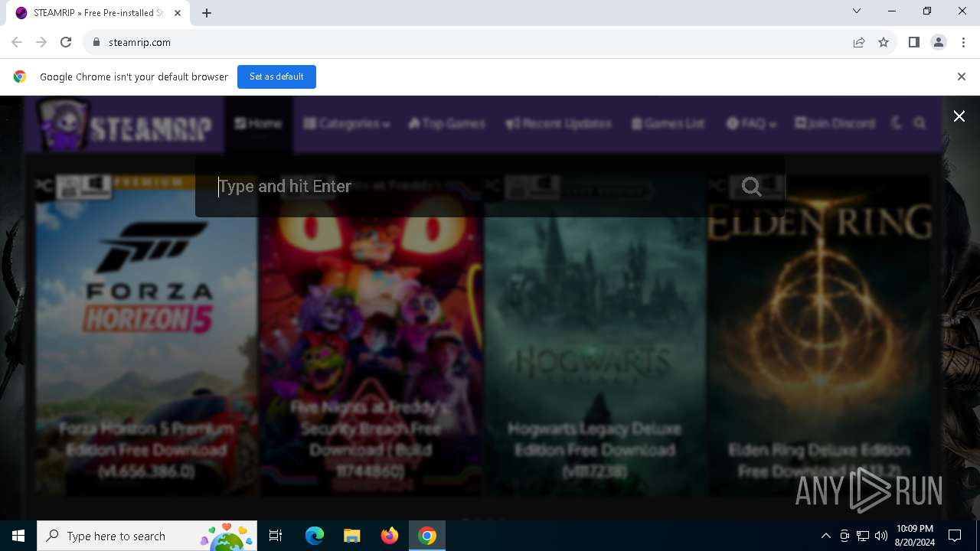980x551 pixels.
Task: Click the search overlay close X icon
Action: click(x=959, y=116)
